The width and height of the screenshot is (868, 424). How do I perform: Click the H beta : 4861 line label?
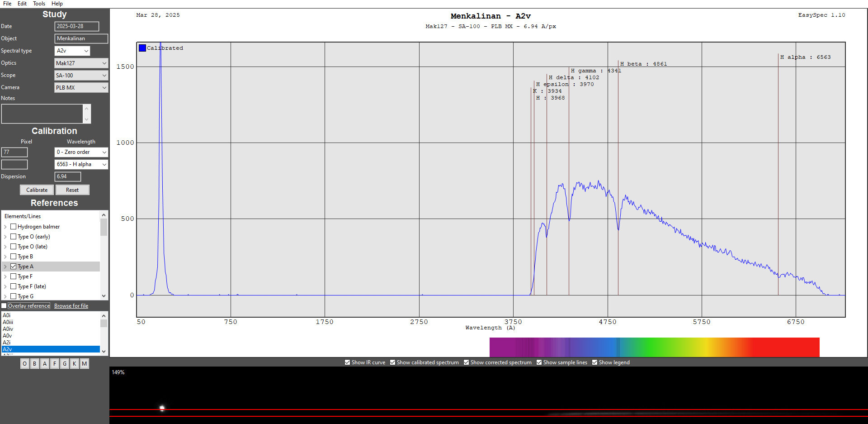(643, 64)
